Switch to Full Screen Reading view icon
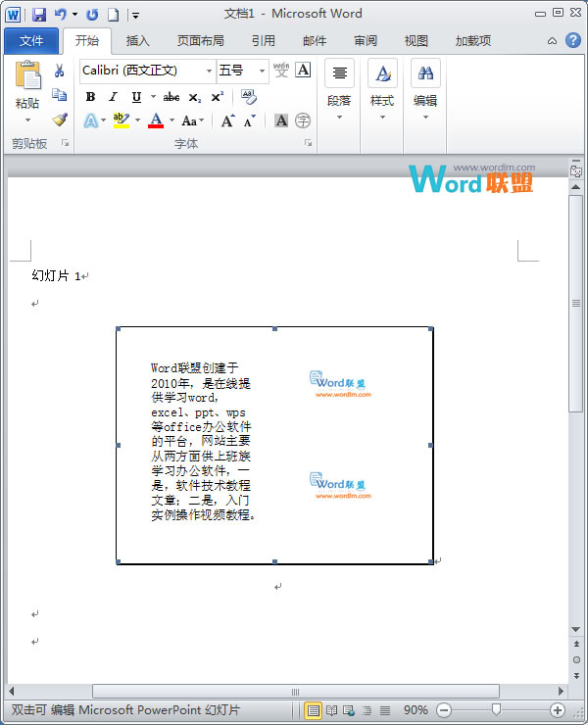Image resolution: width=588 pixels, height=725 pixels. pyautogui.click(x=331, y=709)
